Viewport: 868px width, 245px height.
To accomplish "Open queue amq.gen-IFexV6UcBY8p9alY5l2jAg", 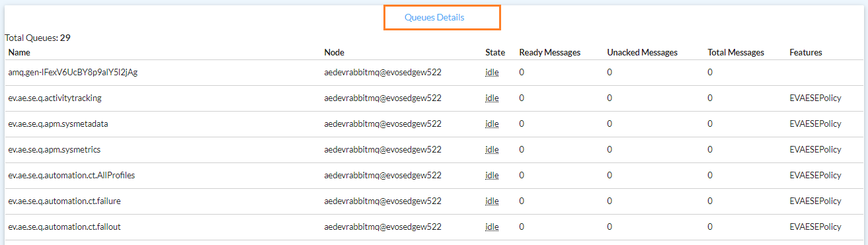I will (73, 73).
